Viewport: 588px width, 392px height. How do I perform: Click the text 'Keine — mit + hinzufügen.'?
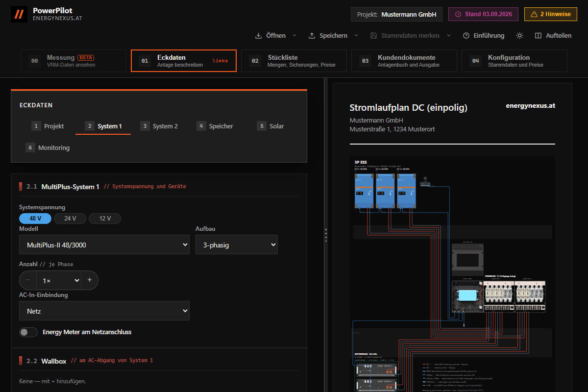(x=52, y=381)
